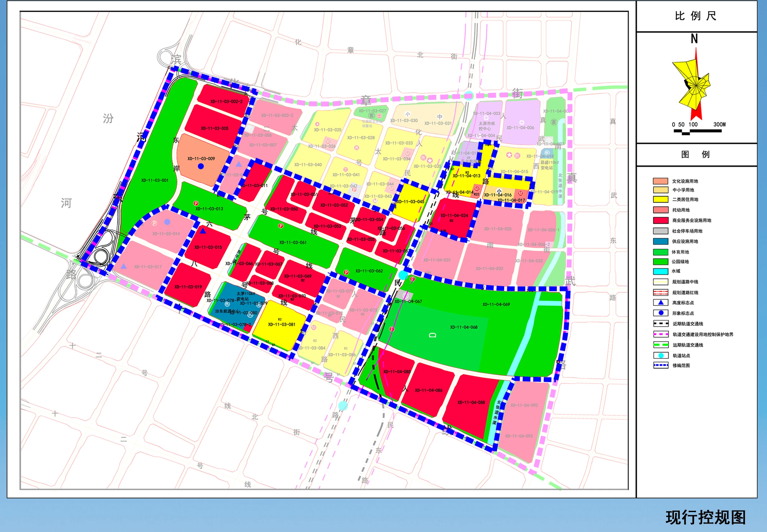Click the parcel label XD-11-03-069
Screen dimensions: 767x532
click(298, 276)
